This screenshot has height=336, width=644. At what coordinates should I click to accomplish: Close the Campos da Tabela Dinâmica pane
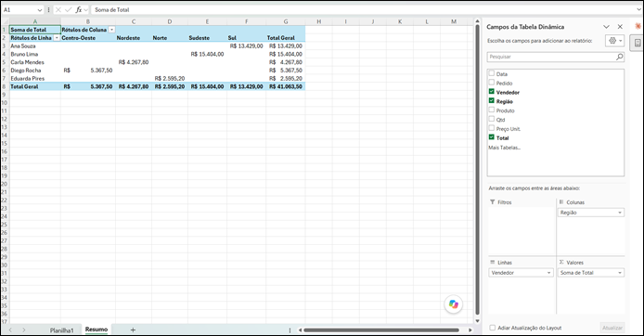click(620, 27)
